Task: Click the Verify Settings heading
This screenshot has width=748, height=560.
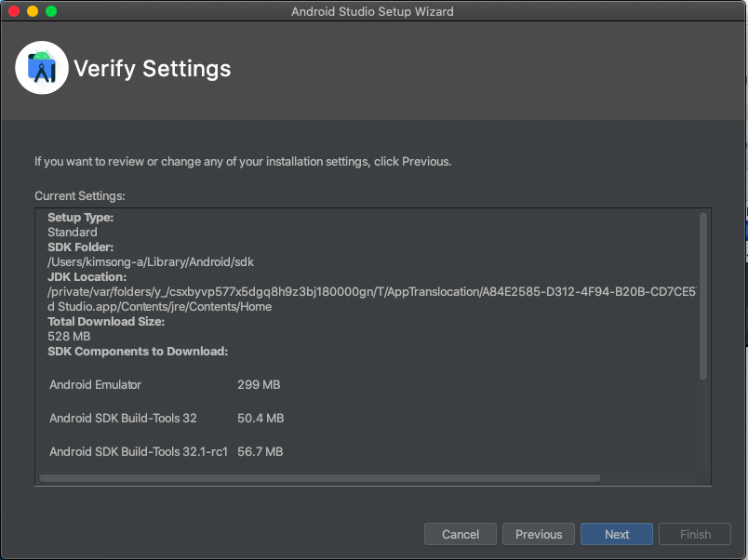Action: coord(153,69)
